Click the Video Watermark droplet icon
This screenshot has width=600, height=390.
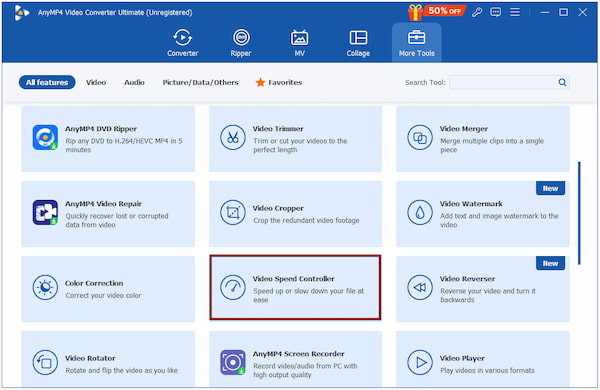420,212
